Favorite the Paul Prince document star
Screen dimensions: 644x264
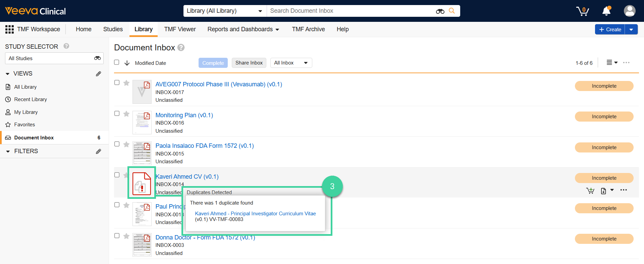pyautogui.click(x=126, y=205)
